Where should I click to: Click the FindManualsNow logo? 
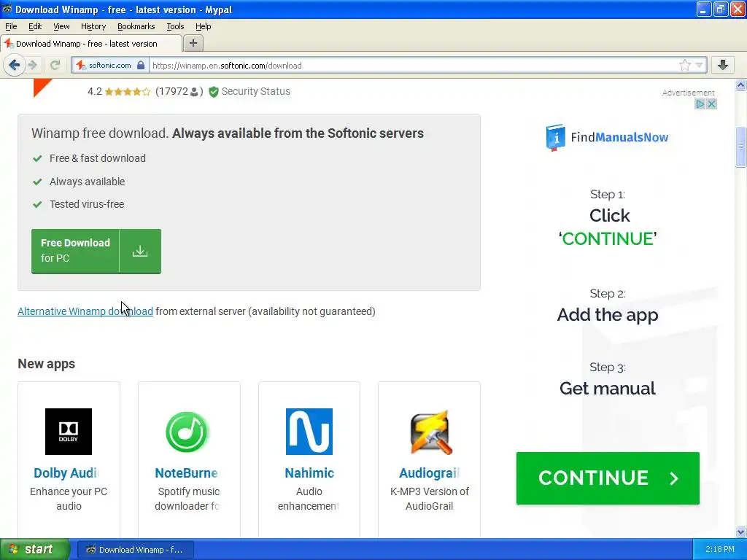(607, 137)
